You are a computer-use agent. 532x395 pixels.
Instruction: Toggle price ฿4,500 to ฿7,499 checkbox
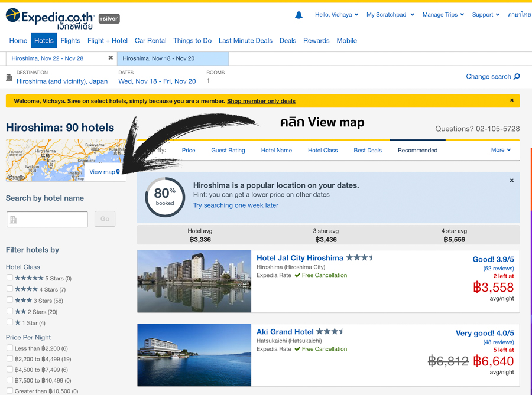click(x=10, y=369)
